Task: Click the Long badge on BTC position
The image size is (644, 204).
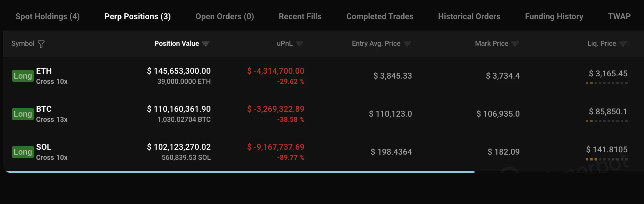Action: coord(23,114)
